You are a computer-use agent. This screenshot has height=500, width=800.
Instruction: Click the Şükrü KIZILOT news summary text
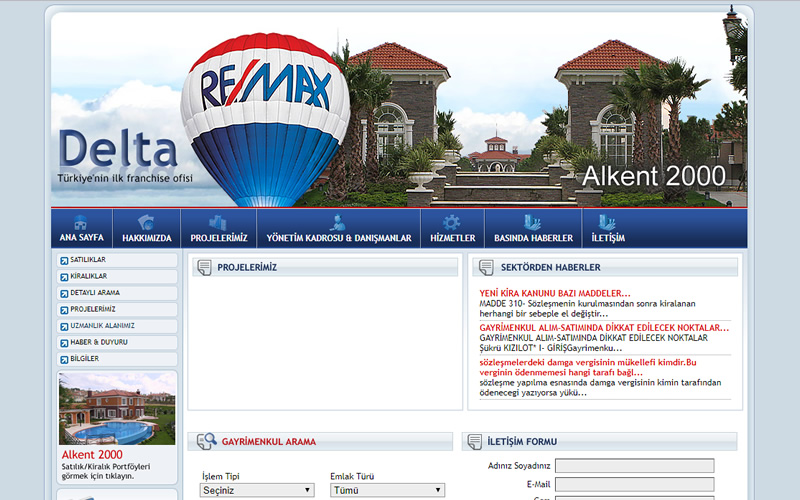(593, 343)
